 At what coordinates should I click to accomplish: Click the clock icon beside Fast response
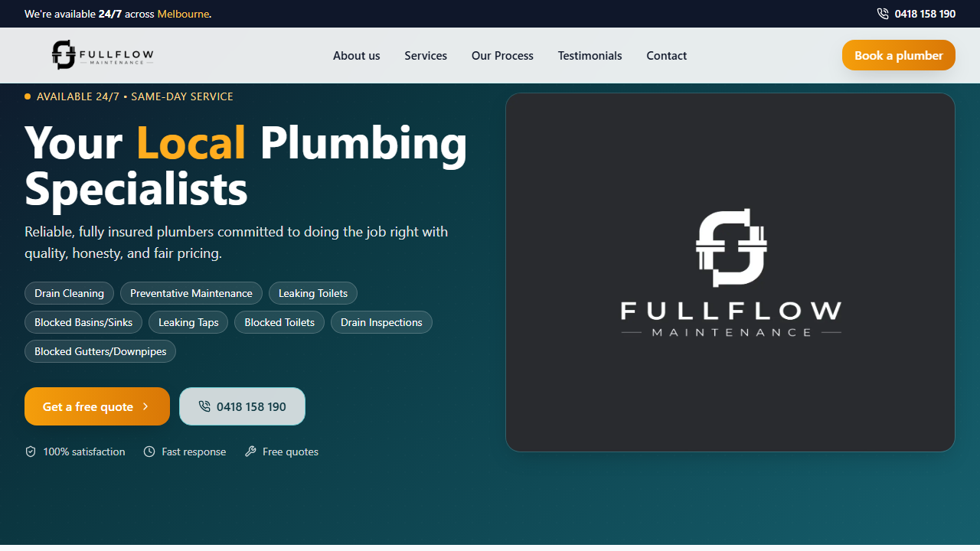[x=149, y=452]
